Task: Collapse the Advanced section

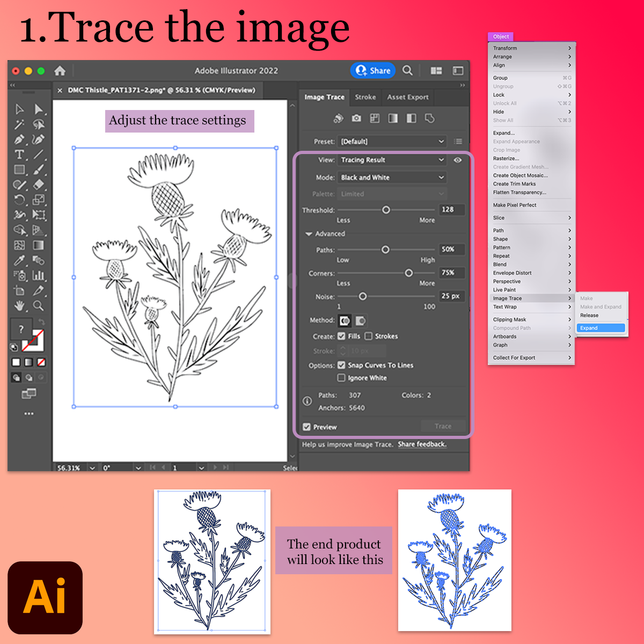Action: [309, 233]
